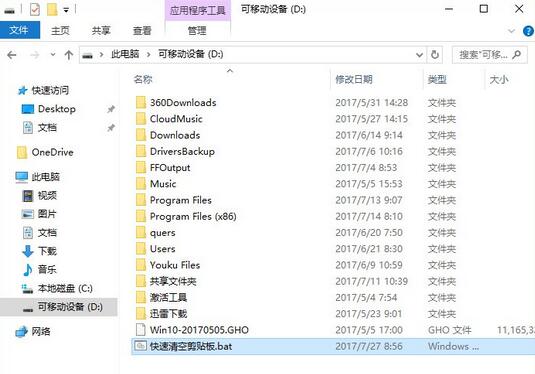Select 快速访问 in the navigation pane
The image size is (535, 374).
50,90
